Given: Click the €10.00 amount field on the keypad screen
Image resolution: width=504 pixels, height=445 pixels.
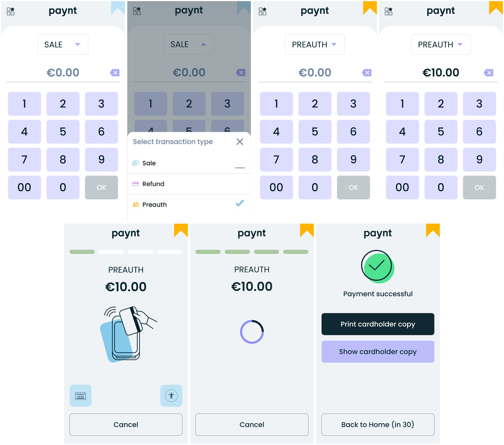Looking at the screenshot, I should tap(441, 73).
